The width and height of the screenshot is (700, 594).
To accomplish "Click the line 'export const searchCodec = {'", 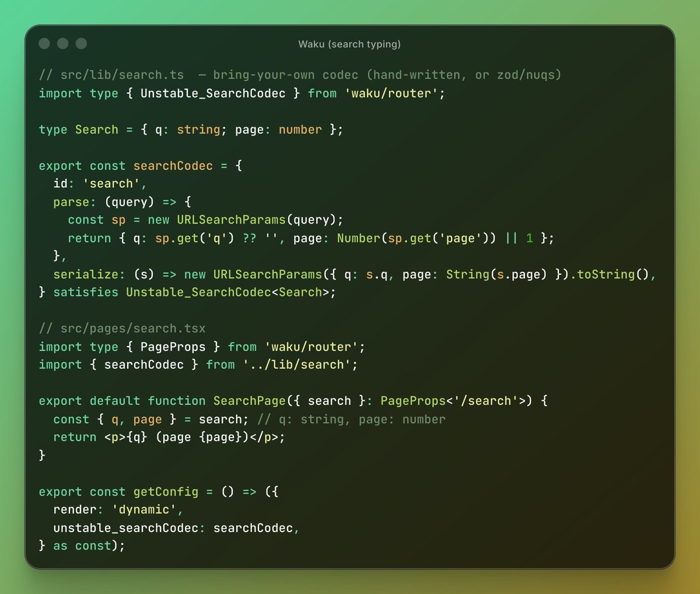I will 141,166.
